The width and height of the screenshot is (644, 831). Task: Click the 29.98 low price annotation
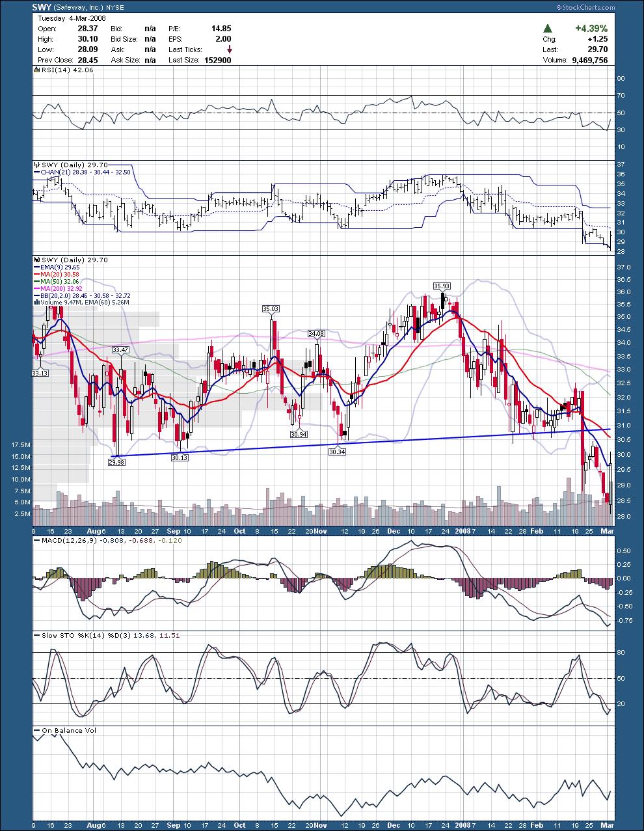(x=116, y=461)
